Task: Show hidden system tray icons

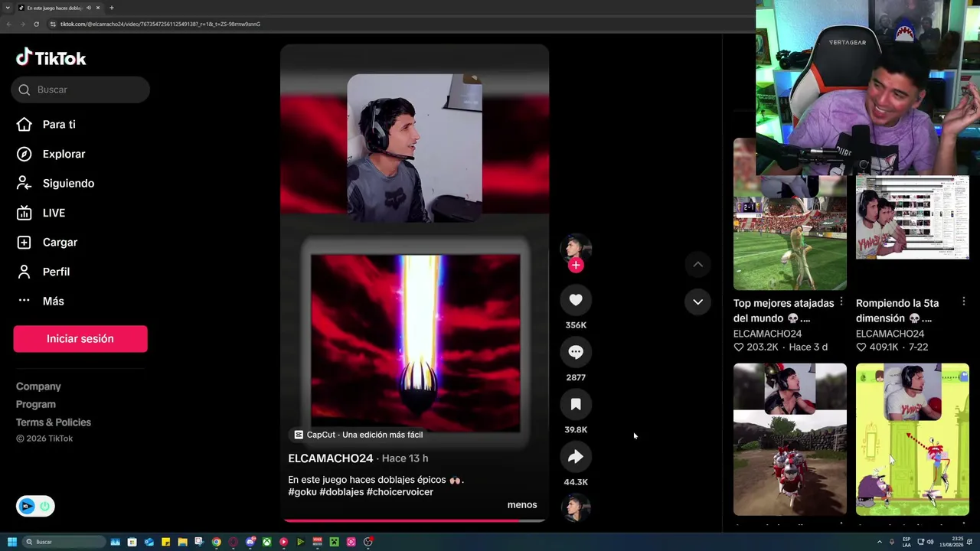Action: [879, 542]
